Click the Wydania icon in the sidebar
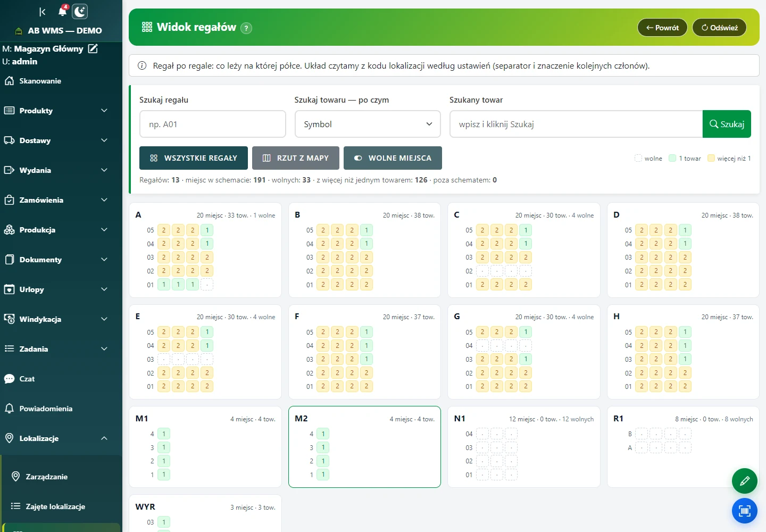The height and width of the screenshot is (532, 766). pyautogui.click(x=9, y=170)
